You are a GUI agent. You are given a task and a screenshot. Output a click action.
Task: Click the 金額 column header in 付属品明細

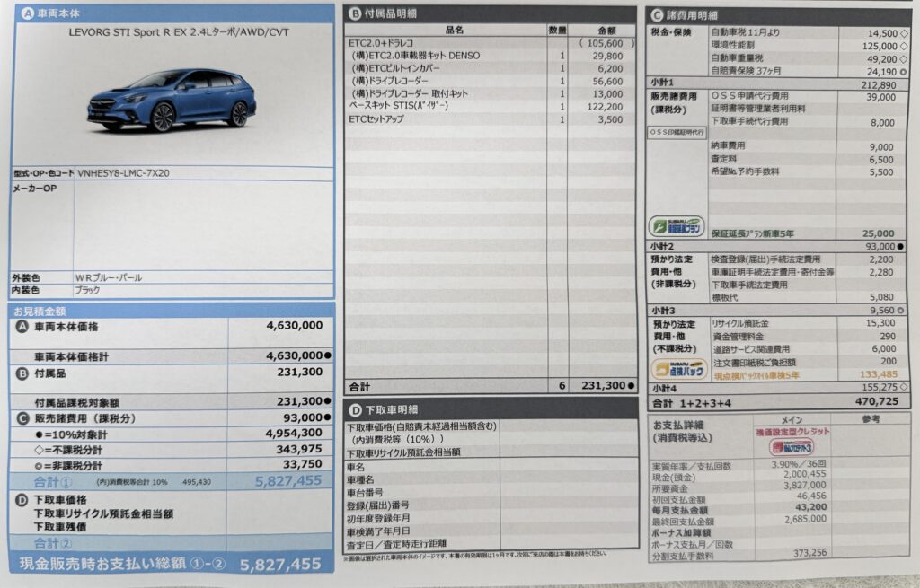coord(606,31)
